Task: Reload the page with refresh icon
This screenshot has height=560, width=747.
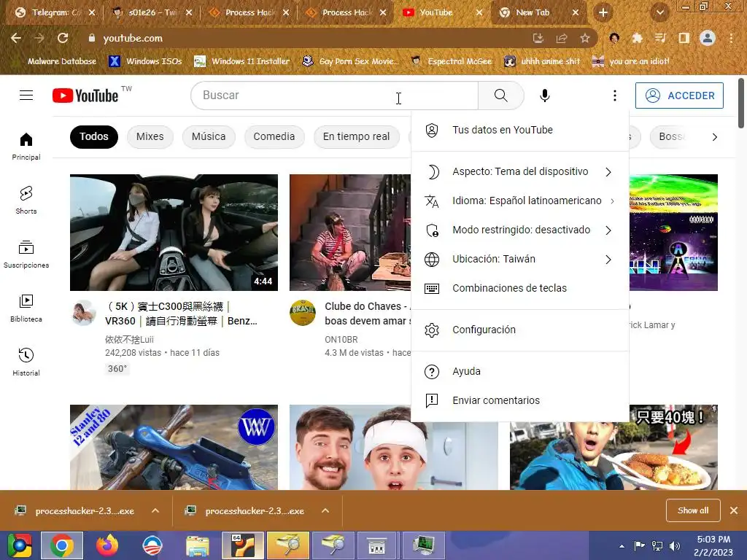Action: point(63,38)
